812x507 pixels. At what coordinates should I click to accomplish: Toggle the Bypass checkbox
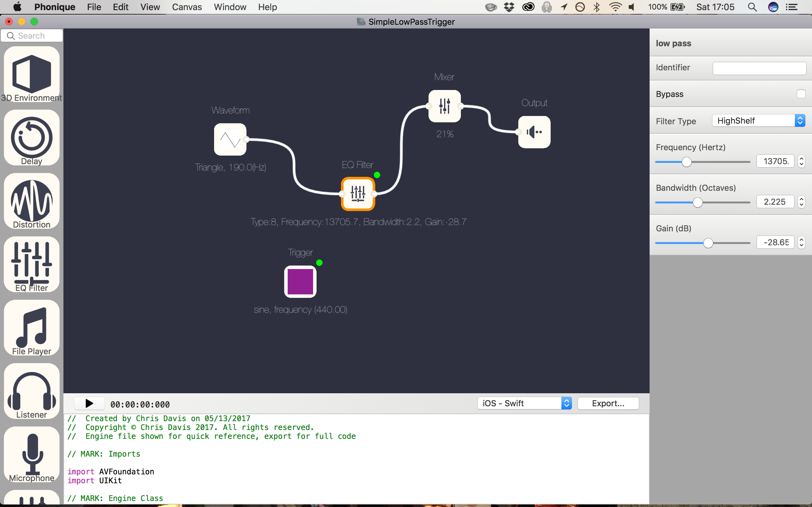pyautogui.click(x=801, y=94)
